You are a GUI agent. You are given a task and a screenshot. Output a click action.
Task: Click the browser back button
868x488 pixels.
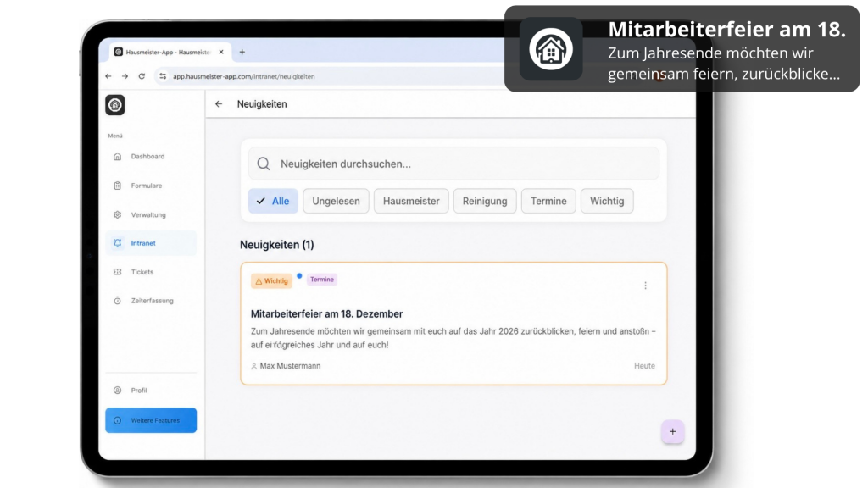(108, 76)
